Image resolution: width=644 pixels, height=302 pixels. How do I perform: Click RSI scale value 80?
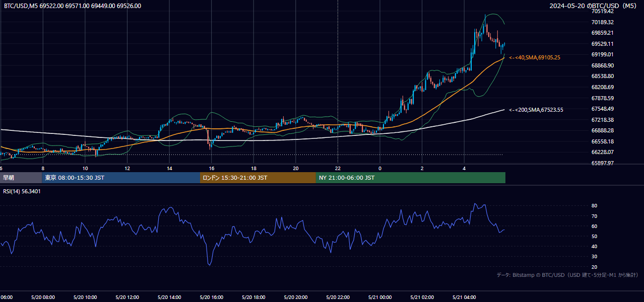click(x=595, y=206)
